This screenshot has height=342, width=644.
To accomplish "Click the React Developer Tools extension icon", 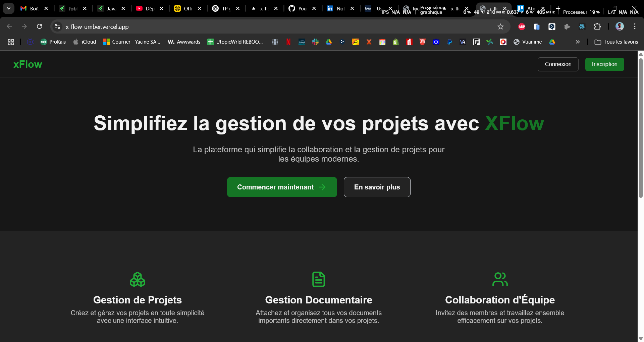I will pos(582,27).
